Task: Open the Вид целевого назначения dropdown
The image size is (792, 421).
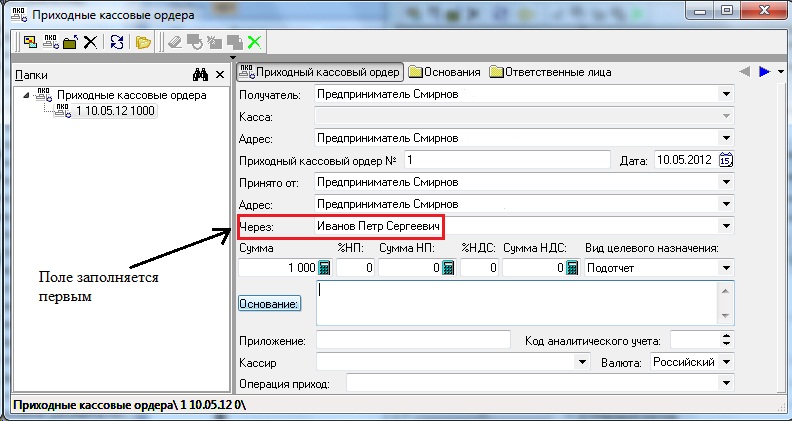Action: [x=726, y=268]
